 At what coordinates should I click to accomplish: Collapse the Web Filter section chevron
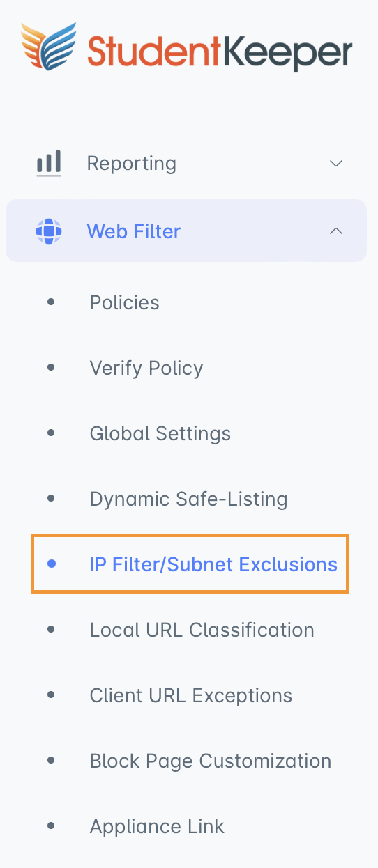(x=336, y=231)
